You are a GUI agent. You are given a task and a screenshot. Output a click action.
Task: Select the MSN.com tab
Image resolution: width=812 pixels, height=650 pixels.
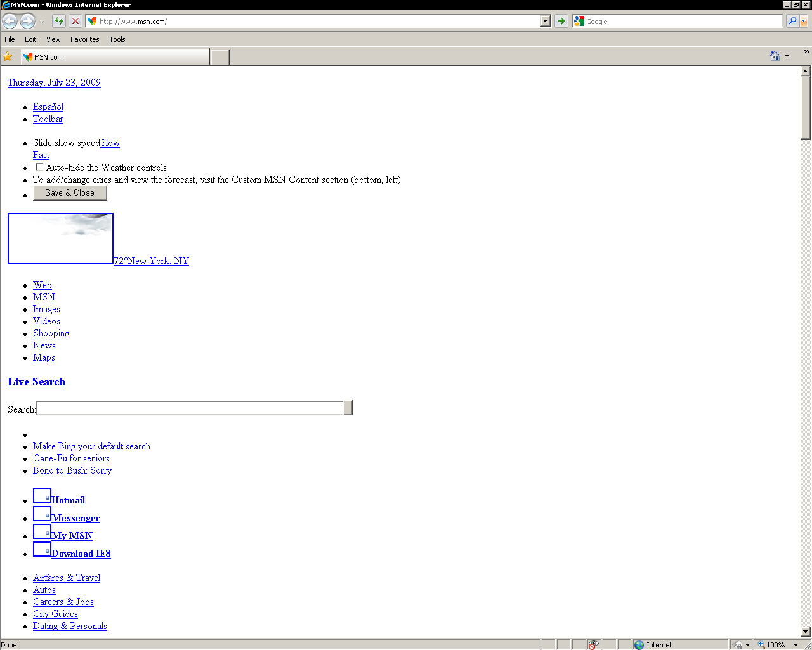115,56
